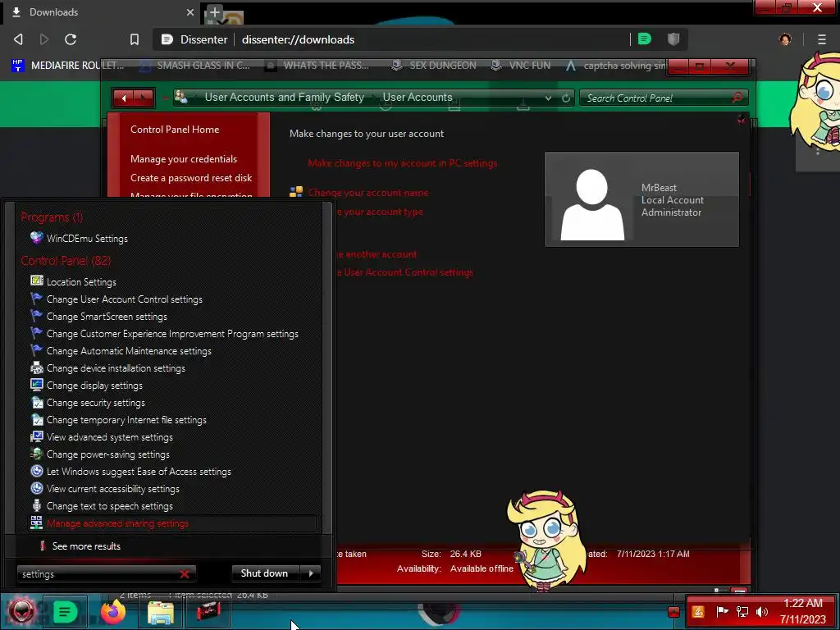Go back in Dissenter browser
The image size is (840, 630).
18,39
